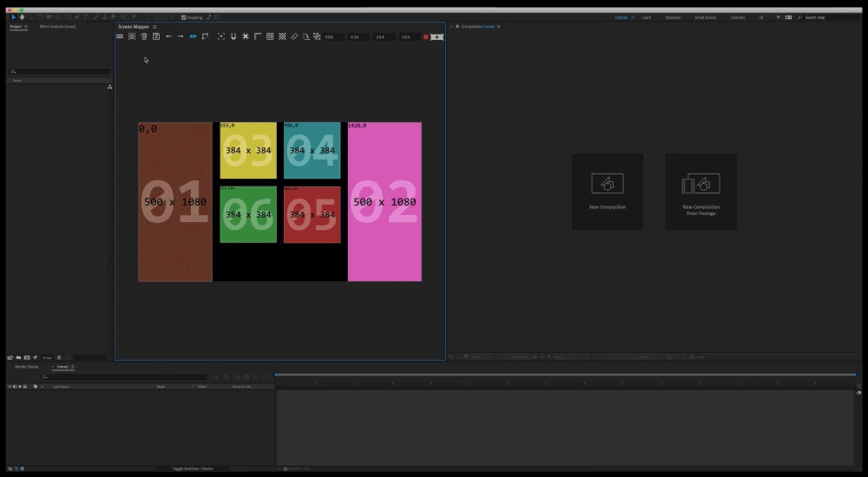Toggle the blue eye visibility icon
868x477 pixels.
click(x=193, y=36)
